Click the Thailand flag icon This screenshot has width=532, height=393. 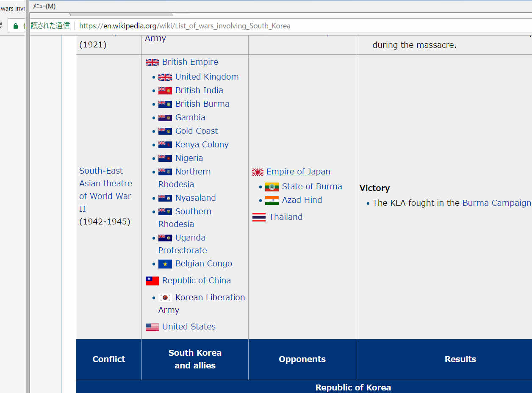pyautogui.click(x=259, y=217)
